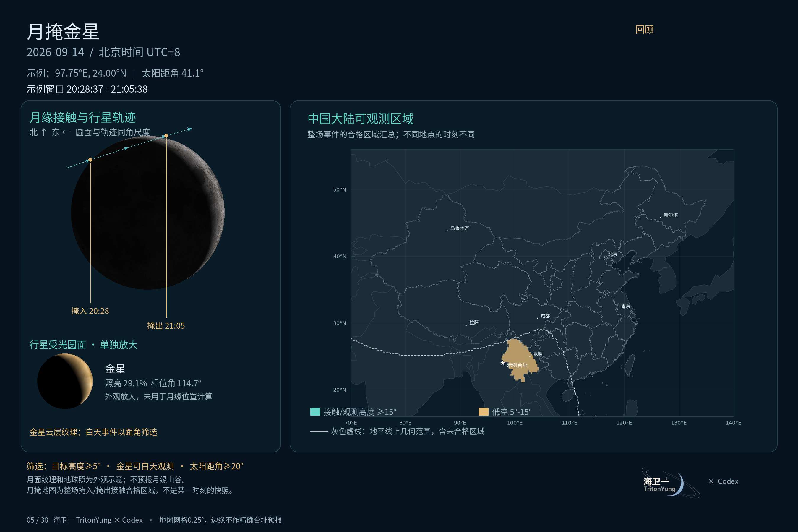Click the trajectory arrow tip past the 掩出 point
This screenshot has width=798, height=532.
(190, 129)
